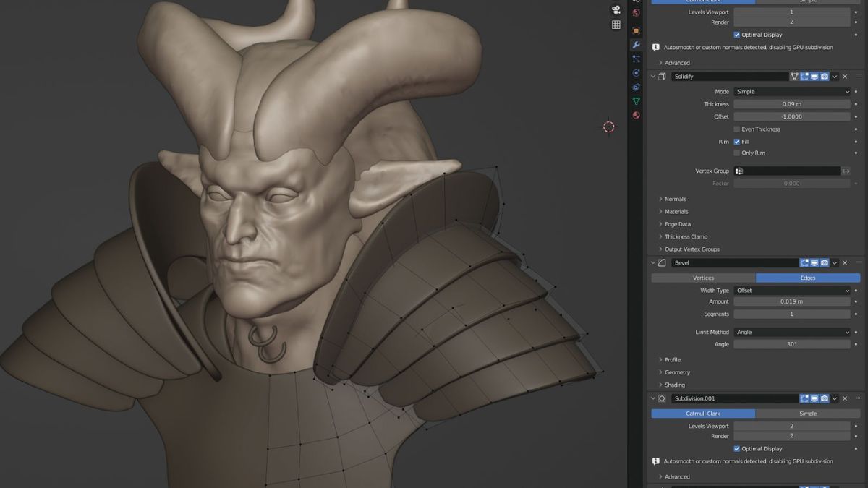
Task: Open the green Object Data Properties tab
Action: click(636, 101)
